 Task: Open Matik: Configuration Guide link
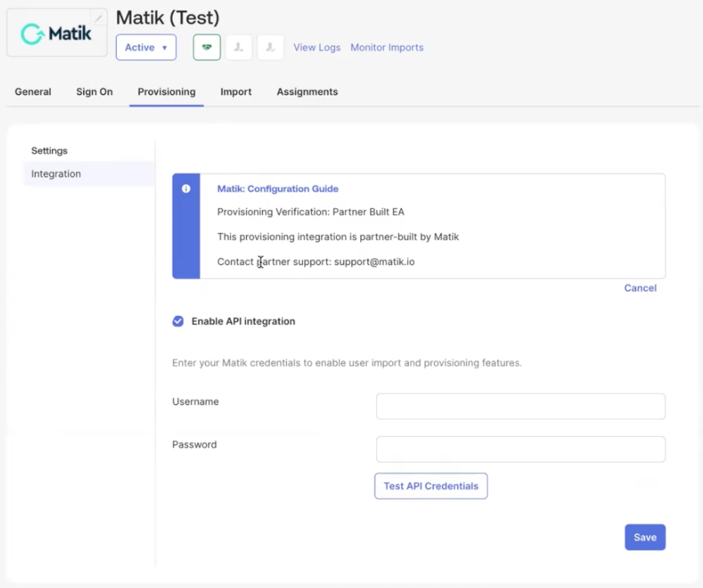tap(277, 188)
